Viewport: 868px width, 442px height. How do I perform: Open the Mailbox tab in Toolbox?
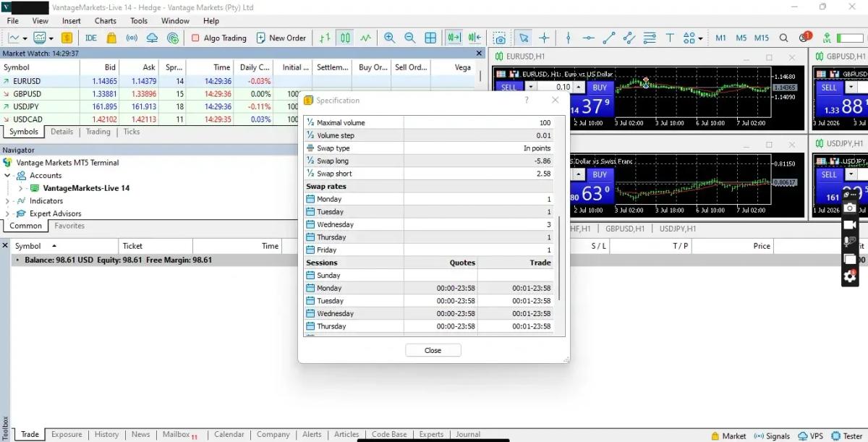[x=179, y=434]
